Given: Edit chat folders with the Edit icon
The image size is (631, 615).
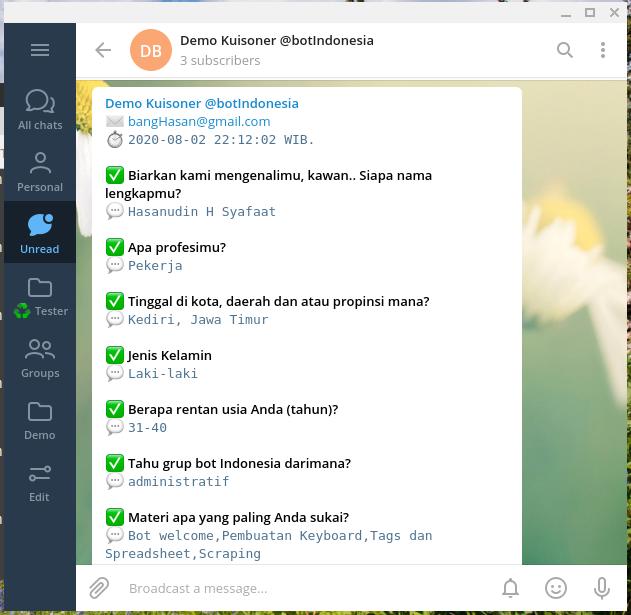Looking at the screenshot, I should coord(40,482).
